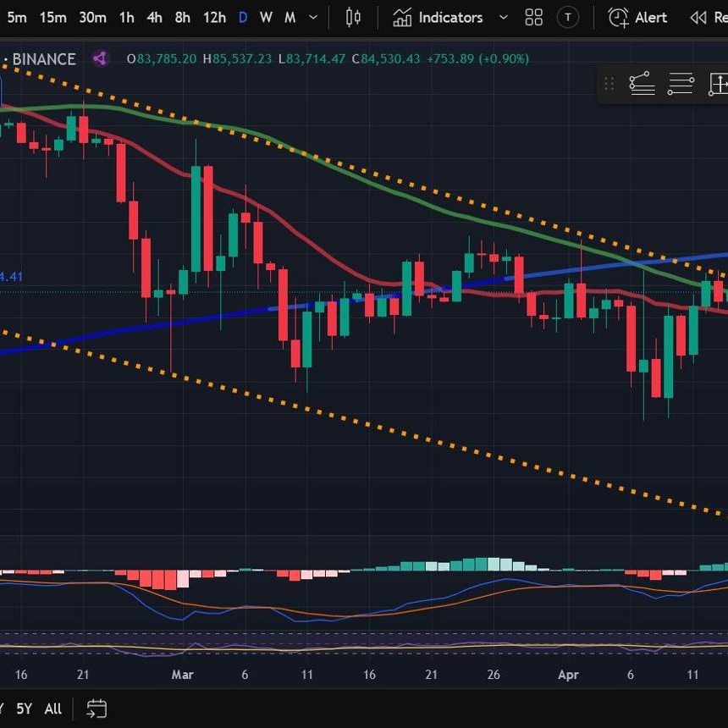Image resolution: width=728 pixels, height=728 pixels.
Task: Click the change value +753.89 (+0.90%)
Action: point(477,59)
